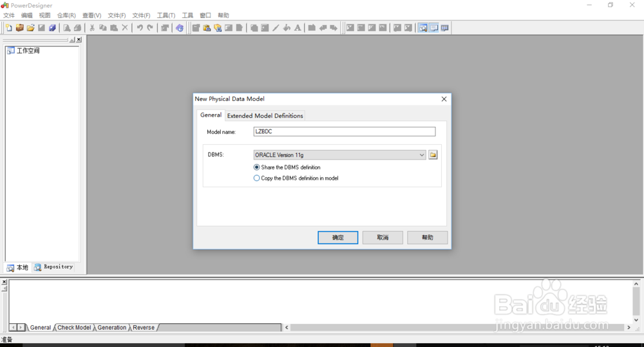Toggle the Output window toolbar icon
The height and width of the screenshot is (347, 644).
pos(433,28)
